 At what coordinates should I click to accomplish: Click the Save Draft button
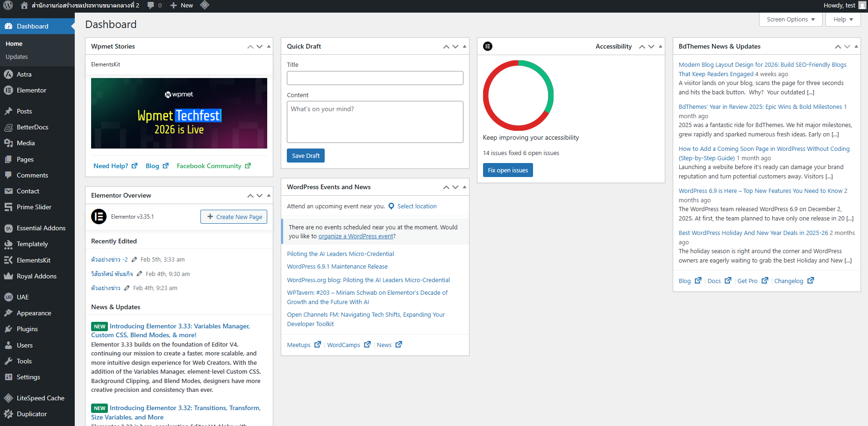pyautogui.click(x=306, y=156)
